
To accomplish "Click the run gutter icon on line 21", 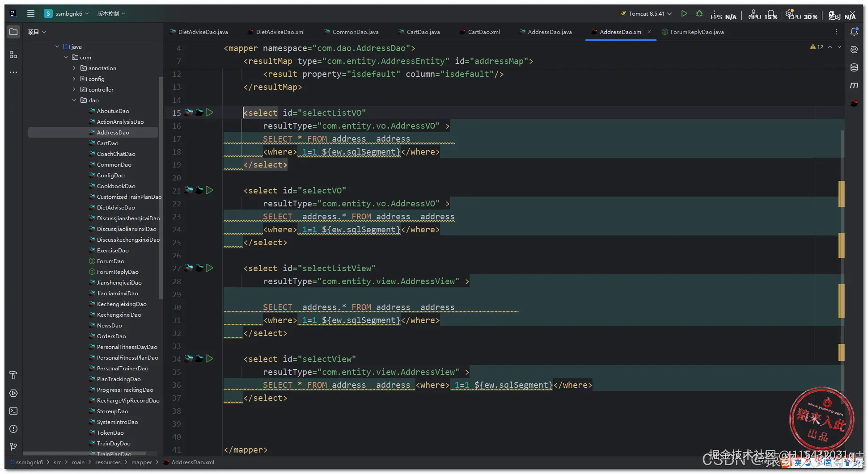I will tap(209, 190).
